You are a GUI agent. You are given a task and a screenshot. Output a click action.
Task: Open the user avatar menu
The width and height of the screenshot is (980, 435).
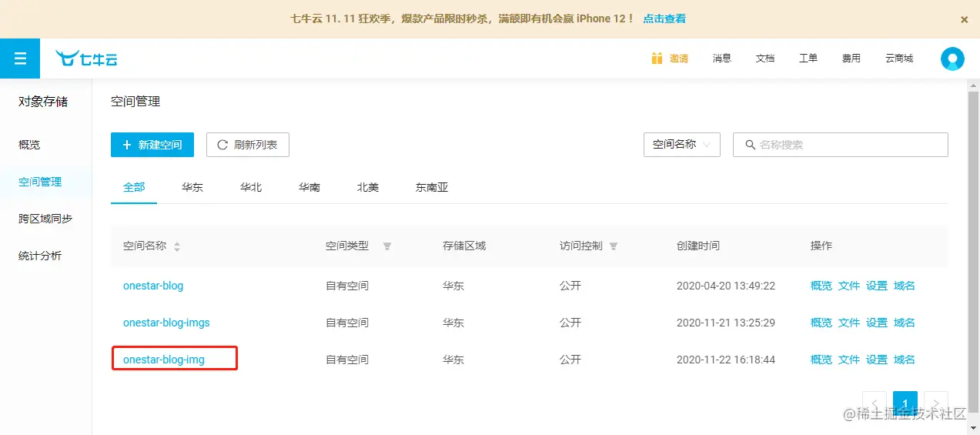click(x=952, y=59)
